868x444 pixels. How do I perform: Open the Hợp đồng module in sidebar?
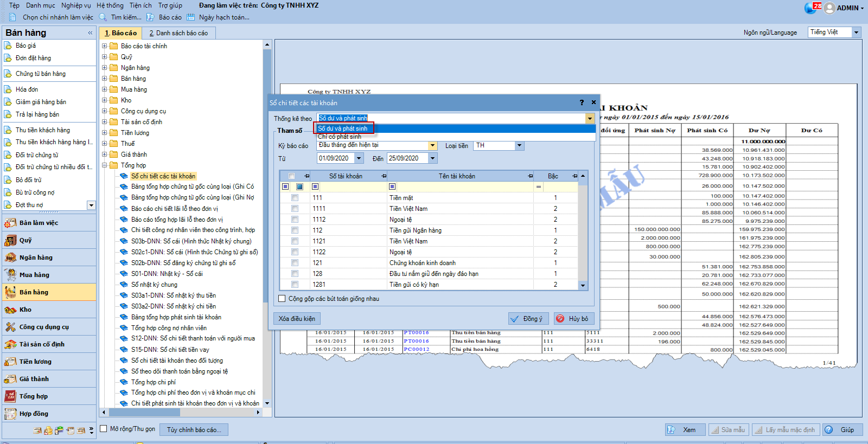pyautogui.click(x=49, y=414)
